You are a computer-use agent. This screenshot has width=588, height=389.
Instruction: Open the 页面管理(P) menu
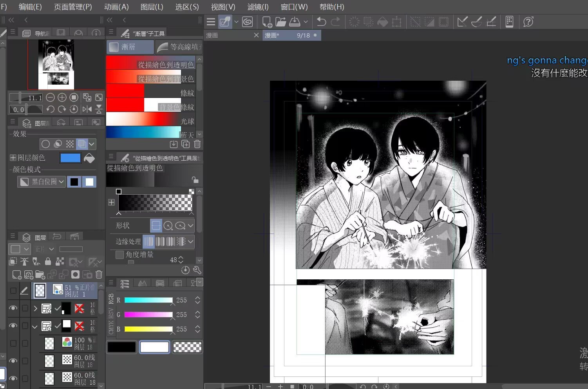[x=73, y=7]
